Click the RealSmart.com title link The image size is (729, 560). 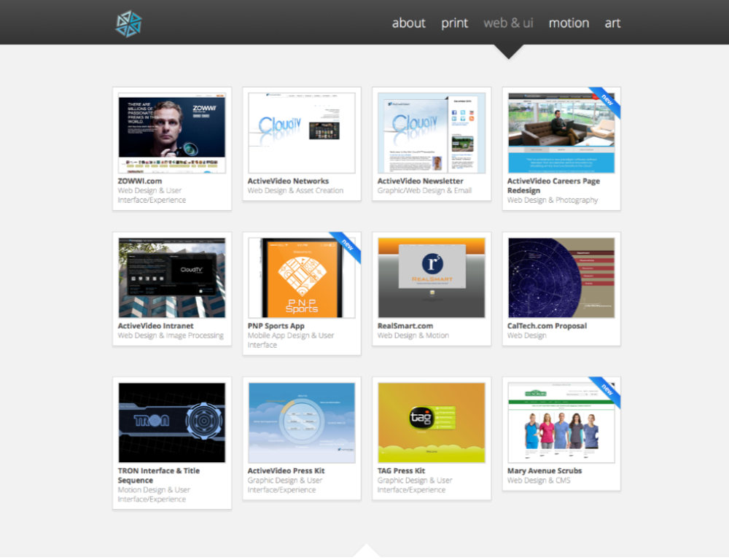tap(405, 326)
